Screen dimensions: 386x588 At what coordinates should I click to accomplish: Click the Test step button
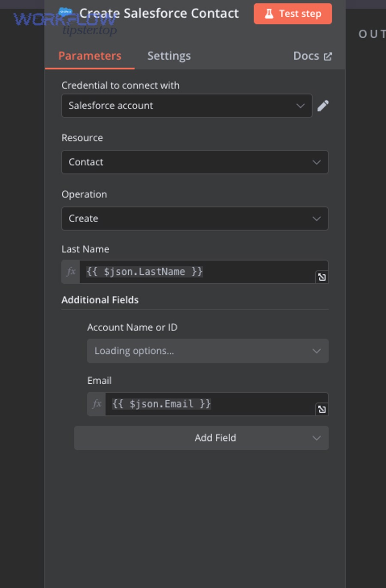[293, 14]
